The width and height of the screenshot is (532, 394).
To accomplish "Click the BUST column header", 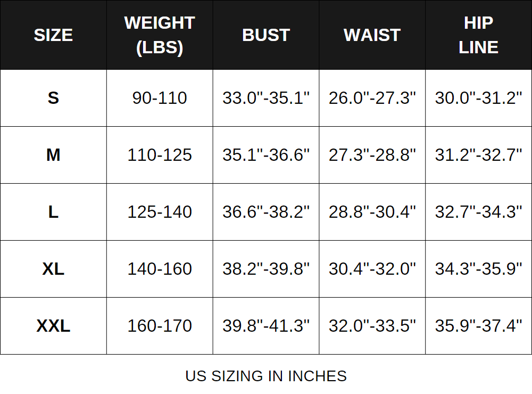I will [266, 35].
